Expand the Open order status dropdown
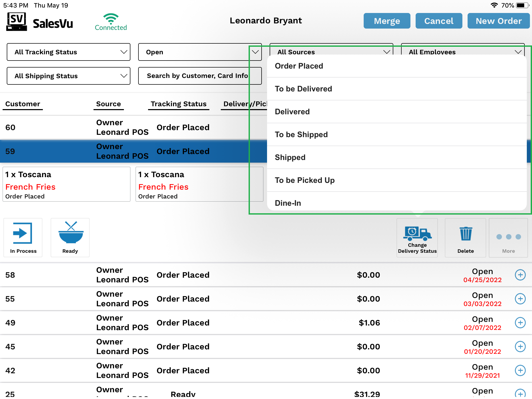 pos(199,52)
